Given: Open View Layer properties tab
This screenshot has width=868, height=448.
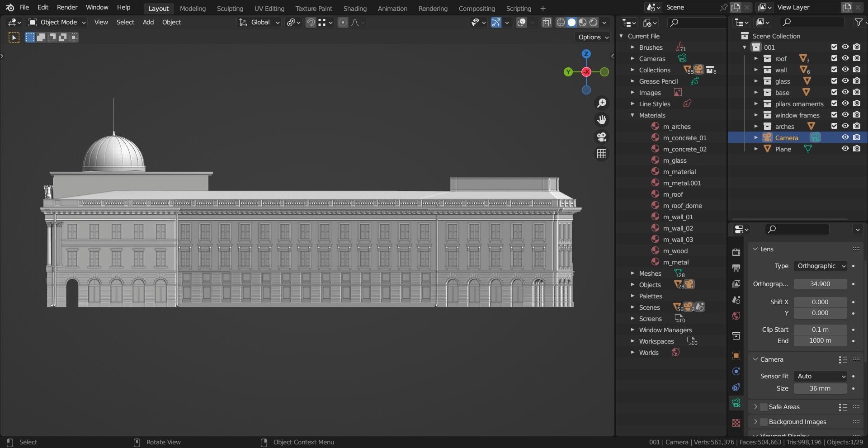Looking at the screenshot, I should (x=736, y=284).
